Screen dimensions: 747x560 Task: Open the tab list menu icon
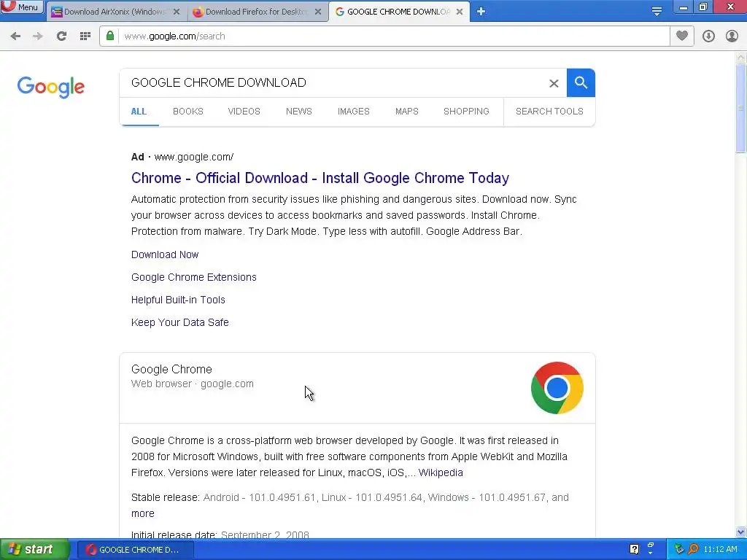(657, 12)
